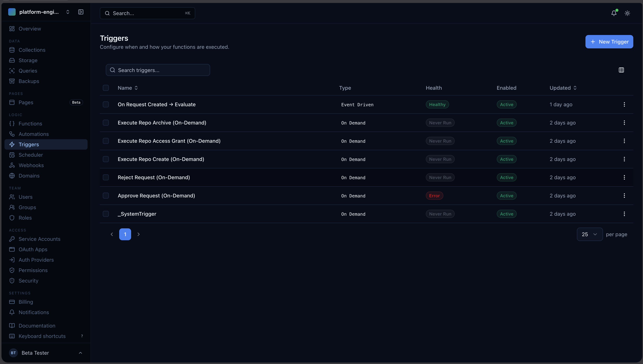The image size is (643, 364).
Task: Go to next page chevron
Action: pyautogui.click(x=138, y=234)
